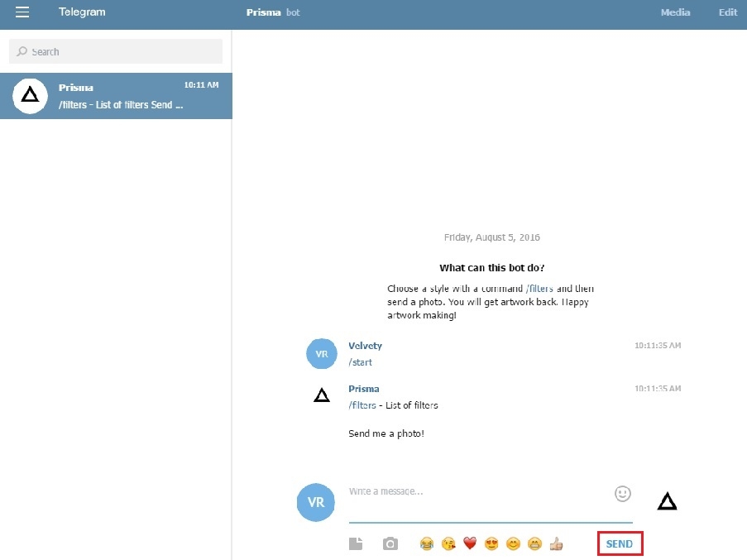Insert the red heart emoji

(470, 543)
